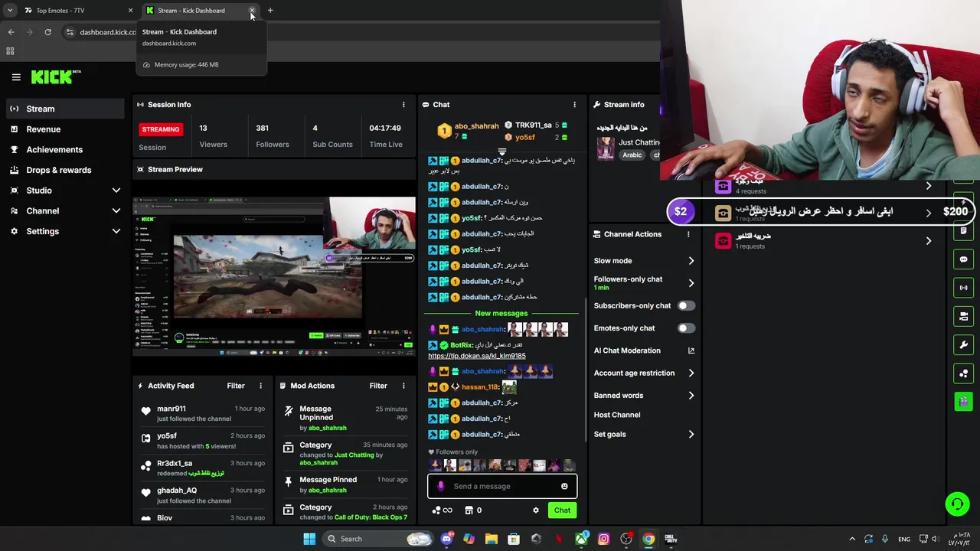Go to the Revenue page
The width and height of the screenshot is (980, 551).
pyautogui.click(x=65, y=129)
